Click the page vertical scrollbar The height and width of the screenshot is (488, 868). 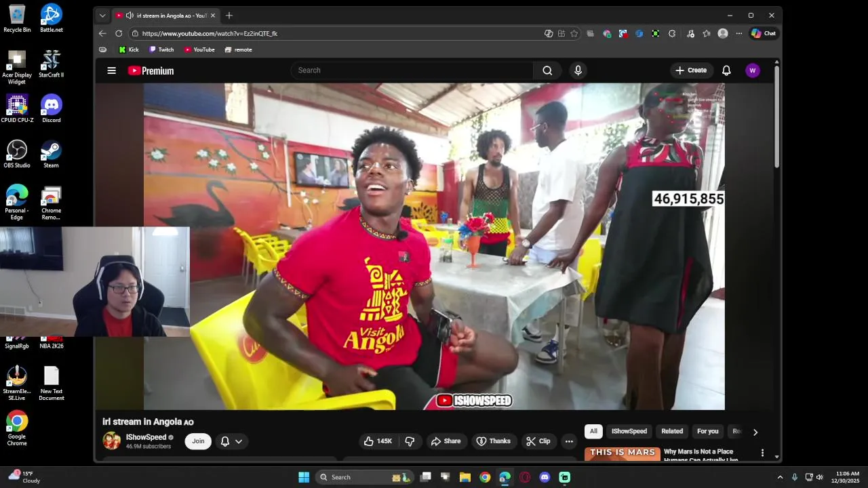click(x=776, y=116)
